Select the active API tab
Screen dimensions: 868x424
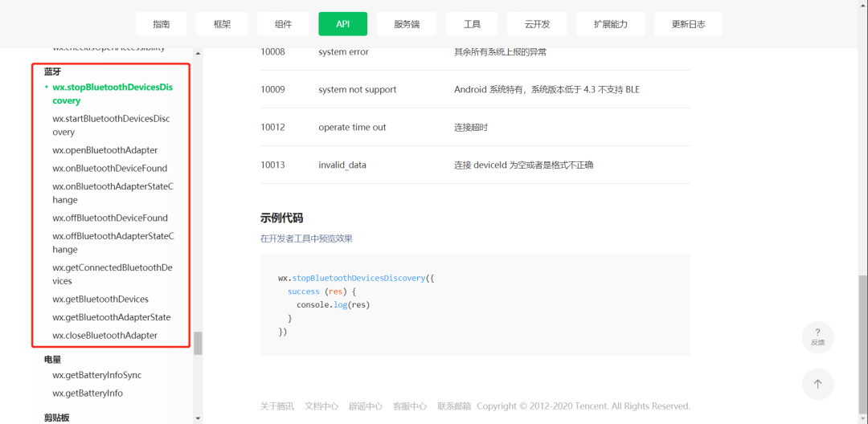(342, 24)
